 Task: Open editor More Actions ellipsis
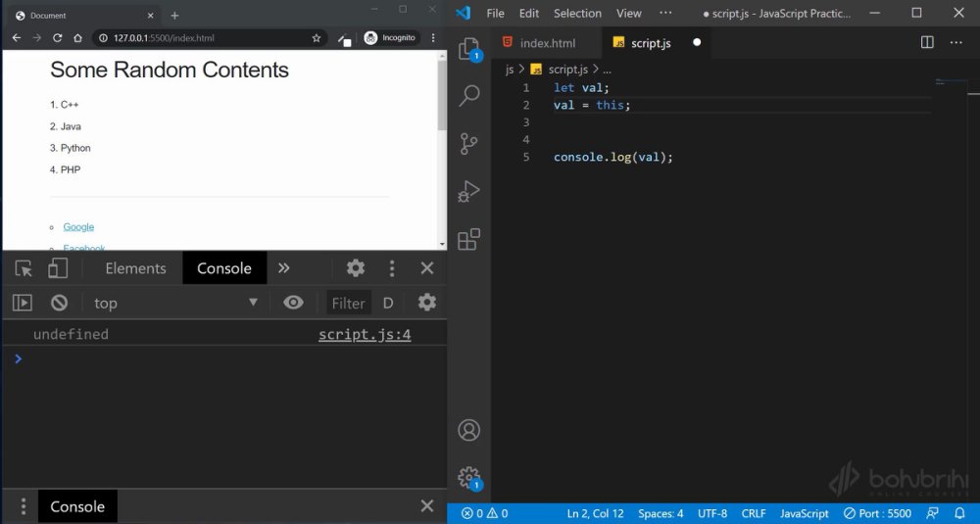tap(955, 42)
